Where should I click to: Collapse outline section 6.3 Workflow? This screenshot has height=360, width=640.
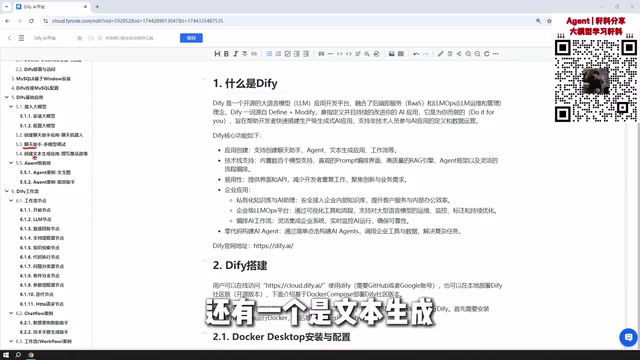point(11,341)
